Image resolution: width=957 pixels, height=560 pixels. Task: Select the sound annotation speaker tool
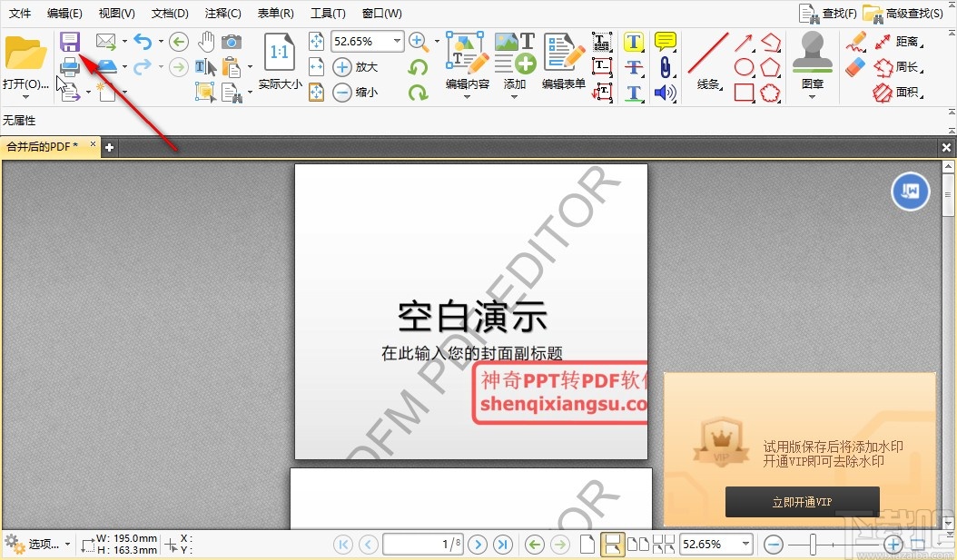pyautogui.click(x=665, y=93)
